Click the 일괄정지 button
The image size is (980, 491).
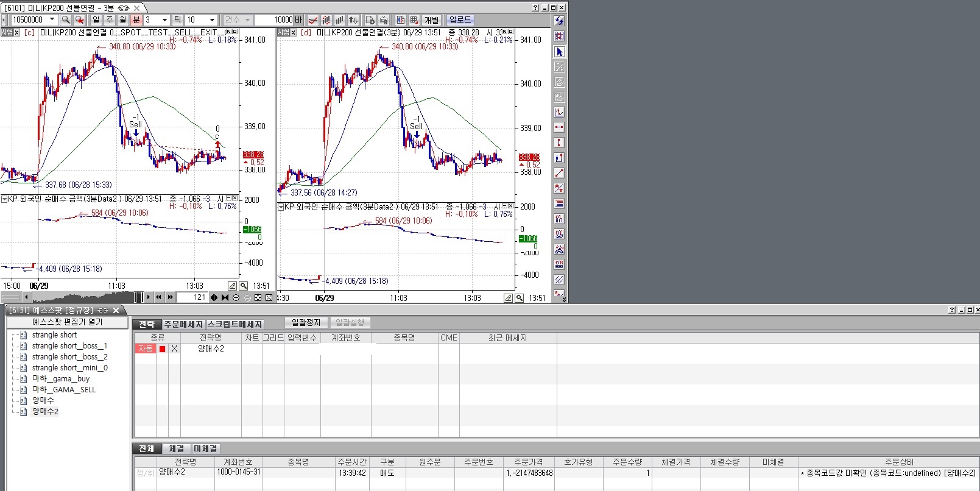click(306, 322)
